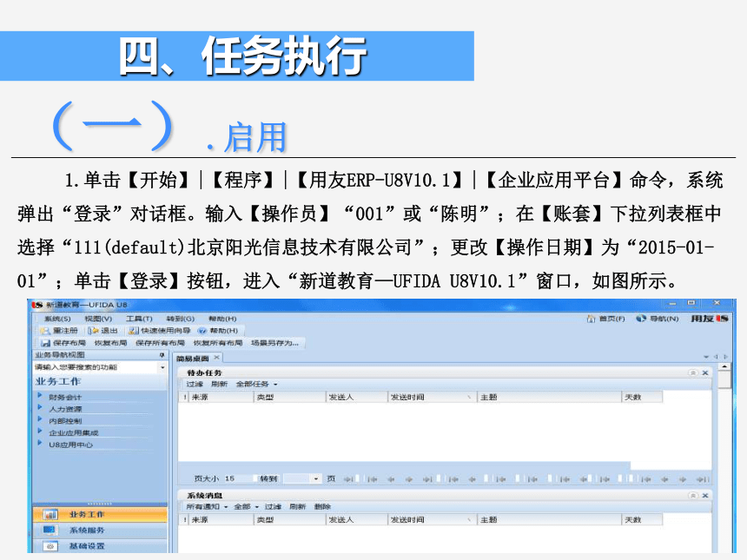The height and width of the screenshot is (560, 747).
Task: Expand the 人力资源 tree node arrow
Action: [40, 407]
